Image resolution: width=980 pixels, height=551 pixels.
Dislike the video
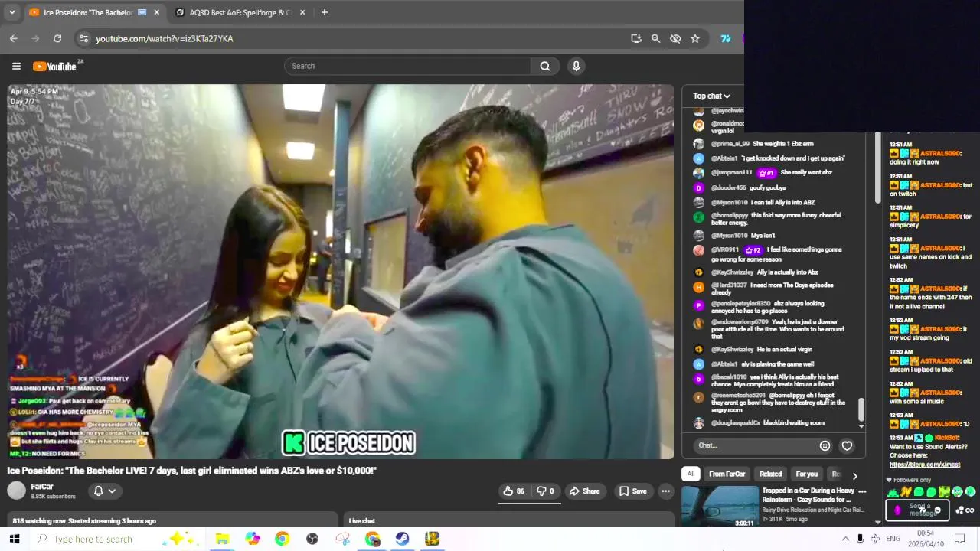tap(545, 491)
